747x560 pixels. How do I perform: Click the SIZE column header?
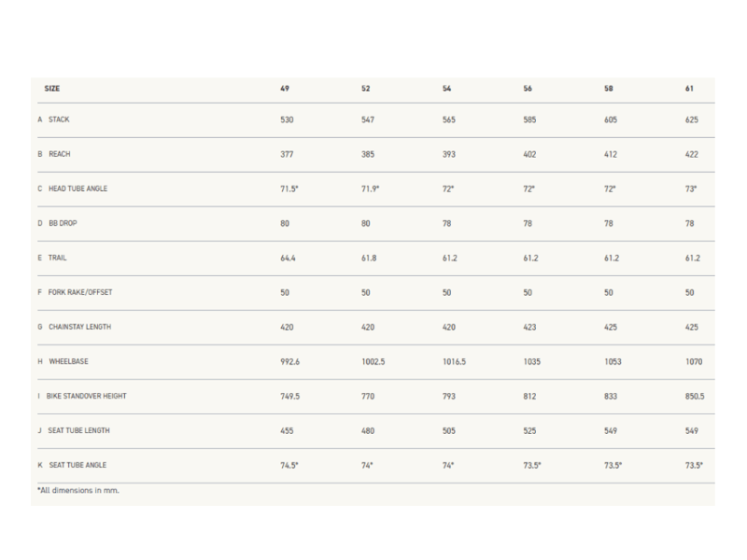pos(52,88)
